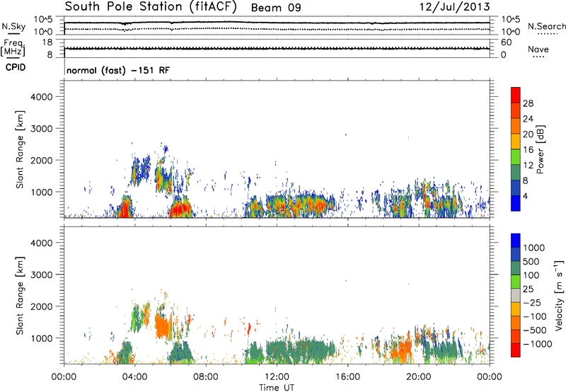The width and height of the screenshot is (566, 392).
Task: Click the 'Nave' legend label
Action: [538, 49]
